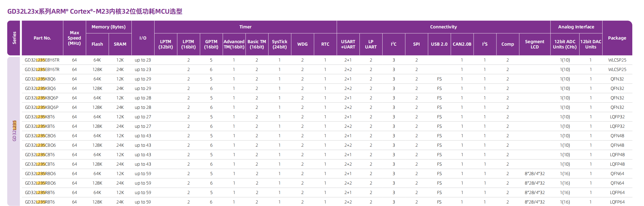The image size is (644, 206).
Task: Click the vertical GD32L235 series label
Action: click(x=14, y=131)
